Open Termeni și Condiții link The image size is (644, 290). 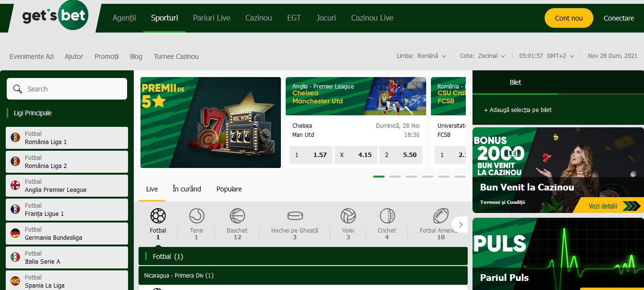(503, 202)
